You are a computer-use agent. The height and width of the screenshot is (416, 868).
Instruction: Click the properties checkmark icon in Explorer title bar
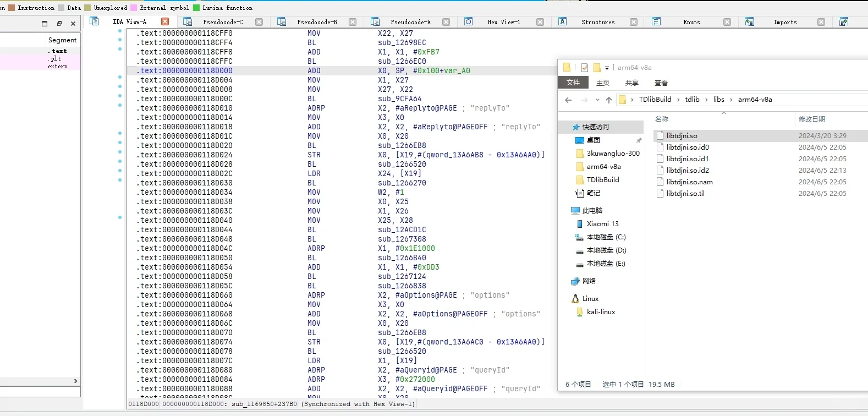coord(584,68)
